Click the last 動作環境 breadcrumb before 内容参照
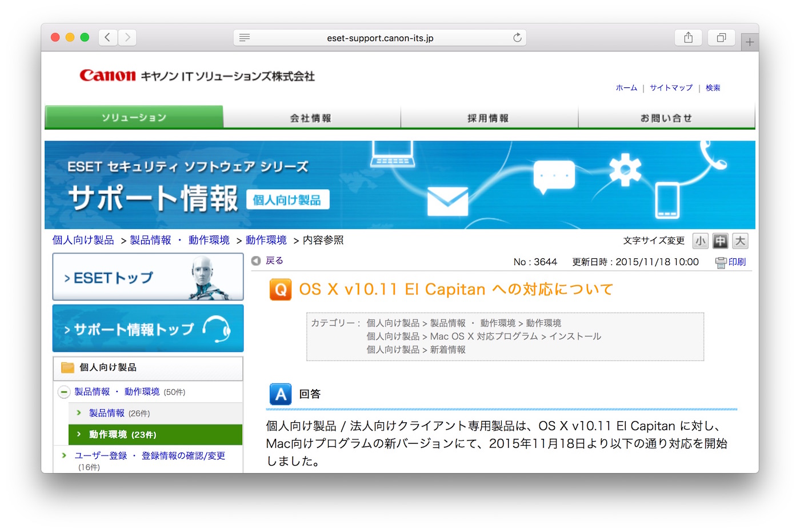This screenshot has height=532, width=800. pyautogui.click(x=266, y=240)
